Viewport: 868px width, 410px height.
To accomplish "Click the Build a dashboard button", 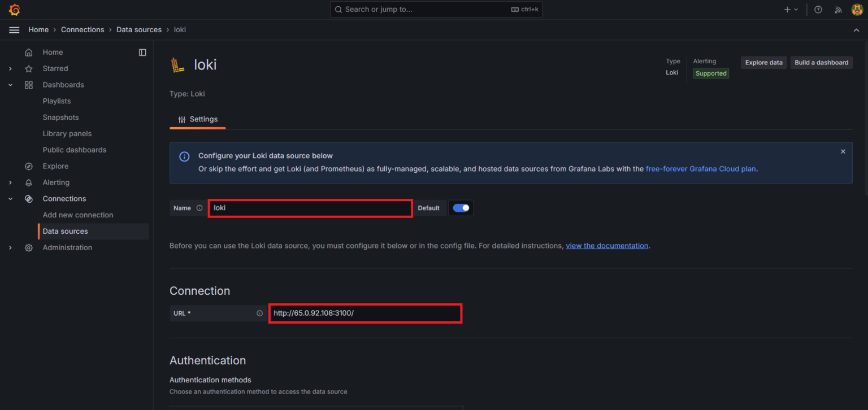I will tap(821, 62).
